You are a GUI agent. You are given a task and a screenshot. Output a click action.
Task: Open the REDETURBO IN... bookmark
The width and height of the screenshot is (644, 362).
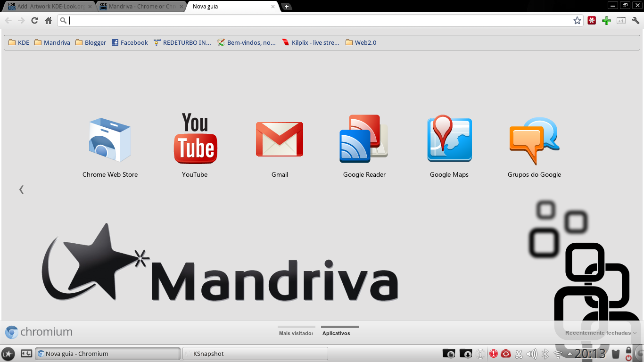(182, 42)
